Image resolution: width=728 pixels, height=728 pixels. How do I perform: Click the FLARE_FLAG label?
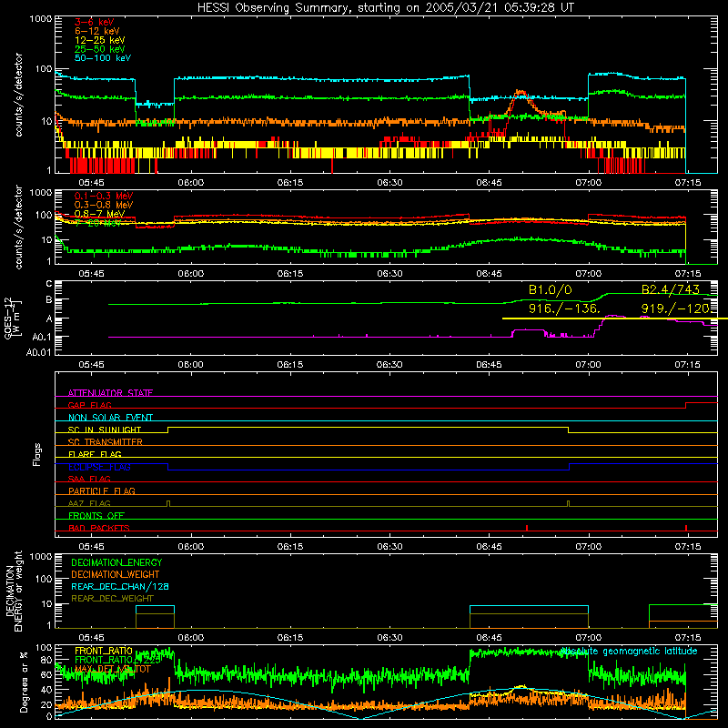click(x=95, y=454)
